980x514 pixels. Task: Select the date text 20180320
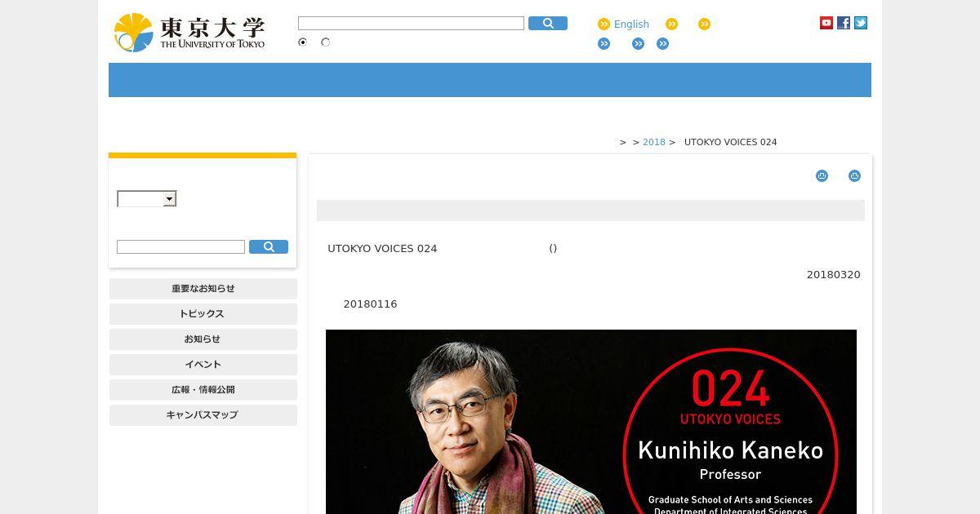(x=834, y=275)
